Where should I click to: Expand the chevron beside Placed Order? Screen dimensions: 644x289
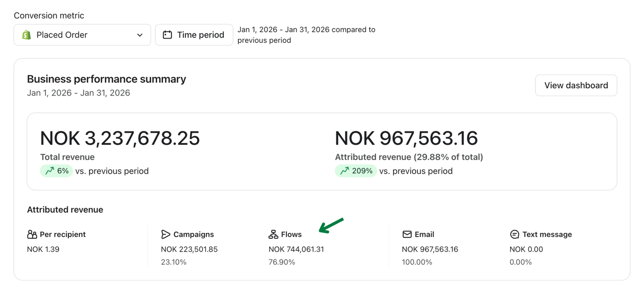[140, 35]
